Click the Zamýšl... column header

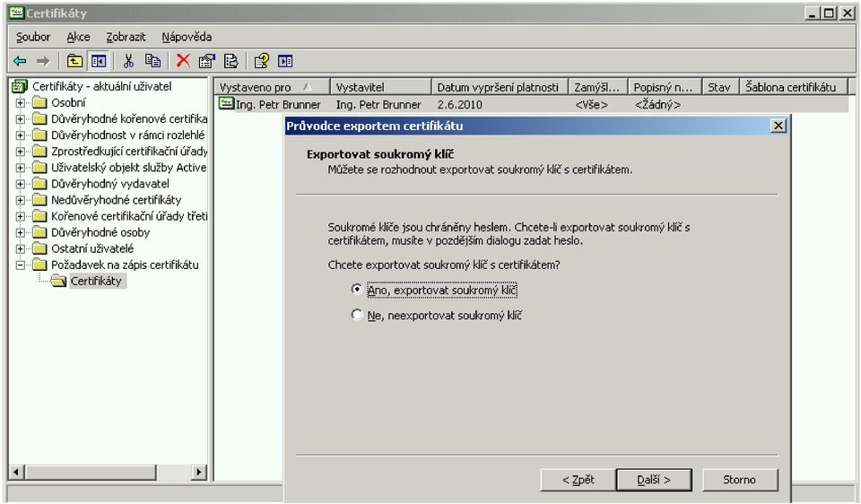coord(597,87)
